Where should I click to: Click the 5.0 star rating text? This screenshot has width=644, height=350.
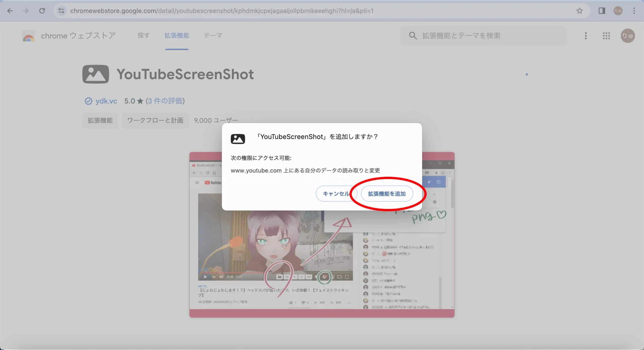click(134, 101)
